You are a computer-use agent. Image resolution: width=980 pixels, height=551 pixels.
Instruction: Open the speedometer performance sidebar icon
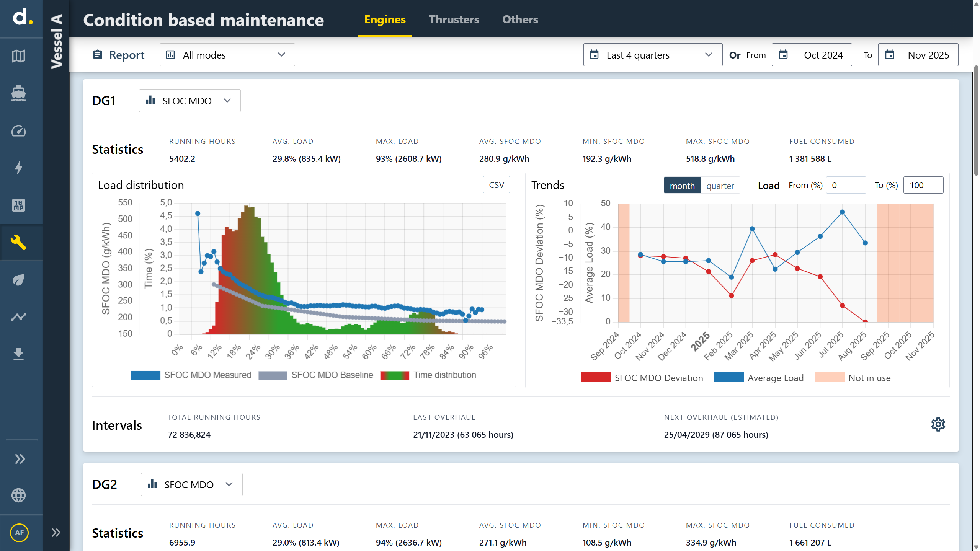pos(18,131)
